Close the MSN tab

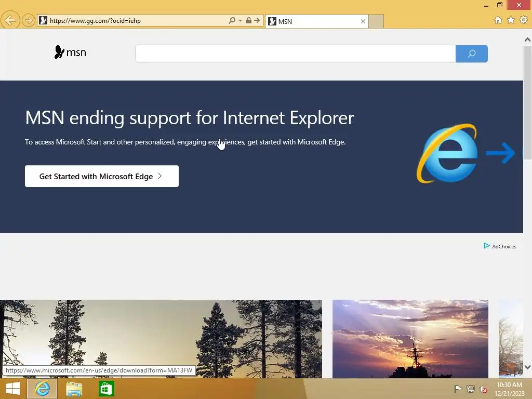(363, 21)
